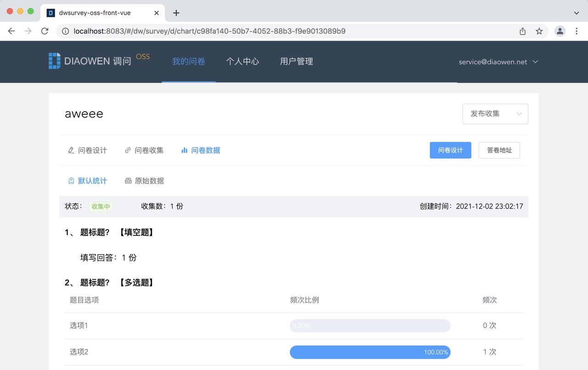Open the 用户管理 section
The image size is (588, 370).
click(296, 61)
